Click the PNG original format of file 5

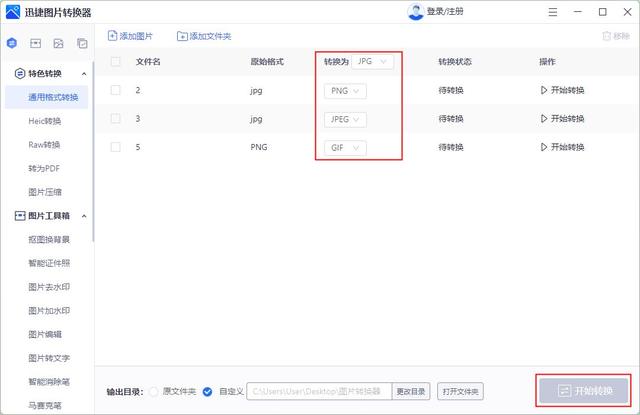tap(259, 147)
